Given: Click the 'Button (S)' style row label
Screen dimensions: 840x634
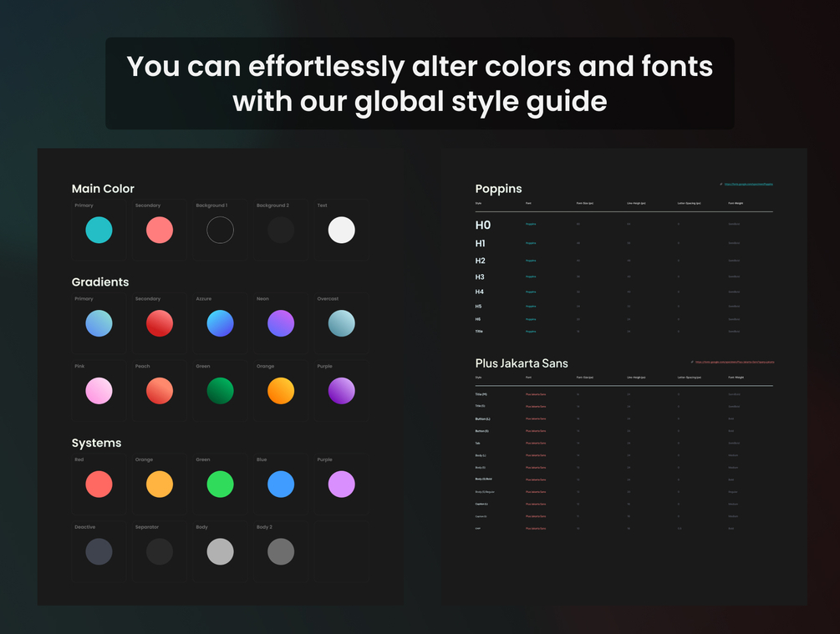Looking at the screenshot, I should click(481, 431).
